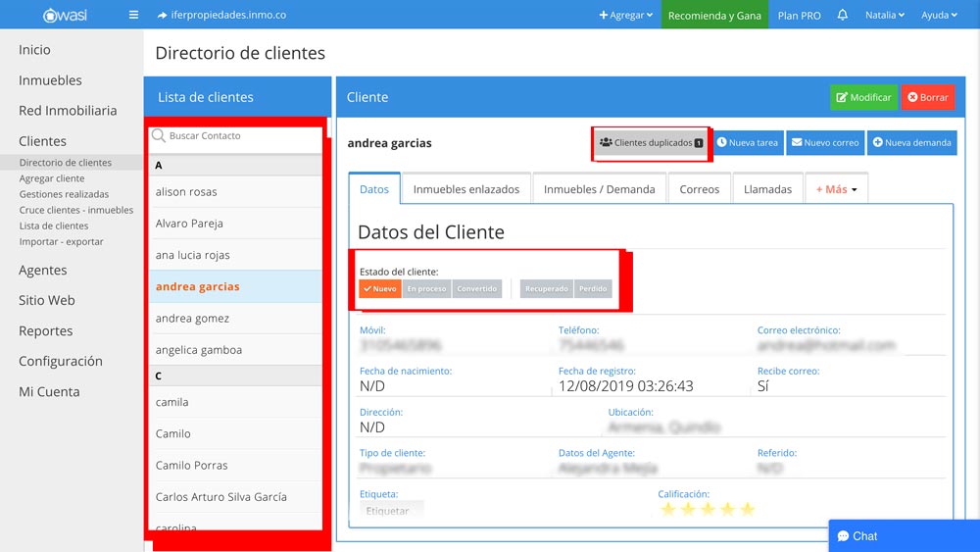Open Gestiones realizadas in sidebar
The height and width of the screenshot is (552, 980).
pos(64,194)
